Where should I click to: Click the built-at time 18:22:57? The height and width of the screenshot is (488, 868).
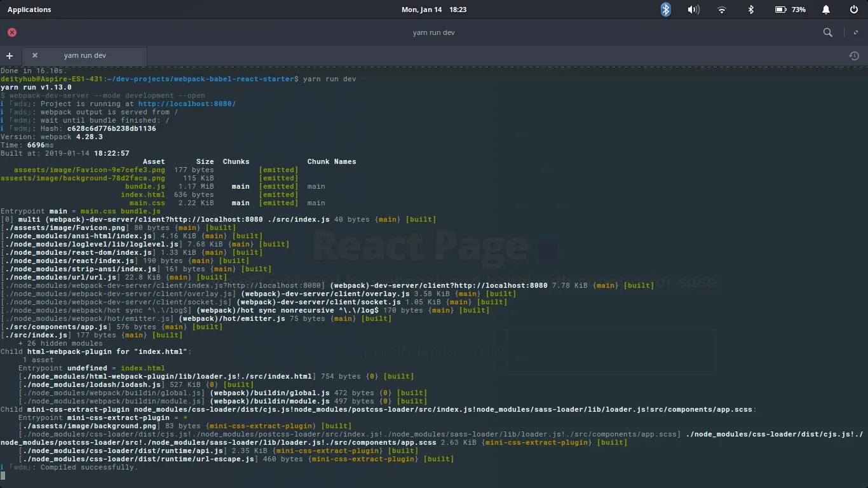[x=111, y=153]
